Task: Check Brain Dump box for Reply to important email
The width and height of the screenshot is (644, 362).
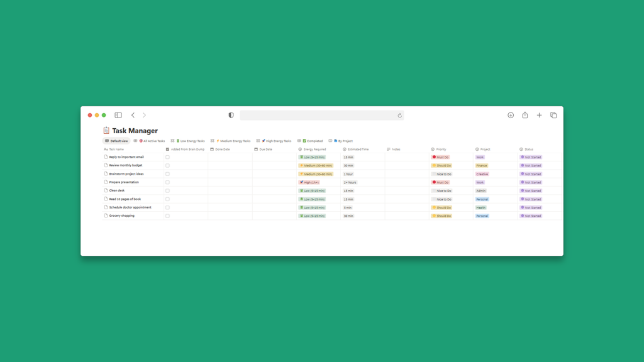Action: click(x=167, y=157)
